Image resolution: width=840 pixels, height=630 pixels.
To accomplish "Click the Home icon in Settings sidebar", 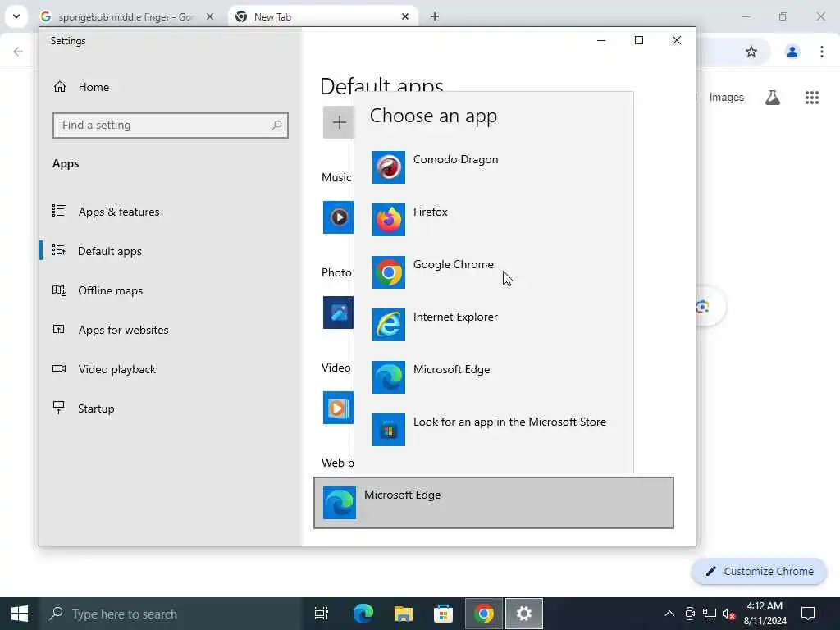I will click(59, 87).
